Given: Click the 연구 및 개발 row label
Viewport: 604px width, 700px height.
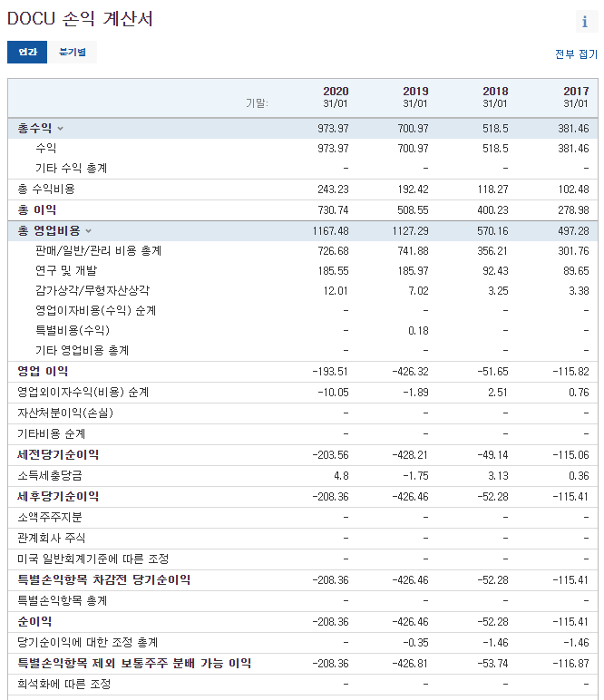Looking at the screenshot, I should [66, 271].
